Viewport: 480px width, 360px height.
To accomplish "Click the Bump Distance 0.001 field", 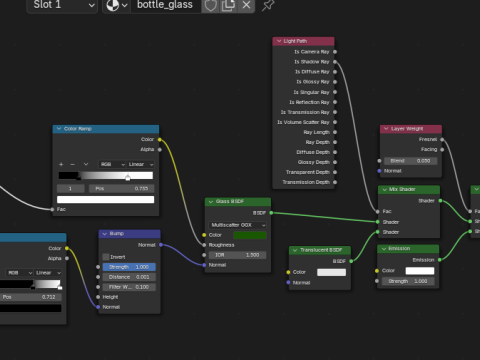I will click(x=129, y=277).
